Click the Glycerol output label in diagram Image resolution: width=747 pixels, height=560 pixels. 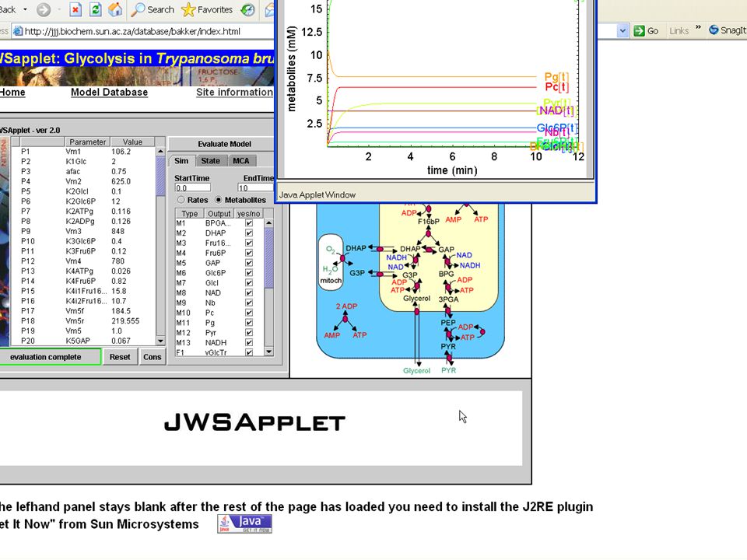pos(416,370)
